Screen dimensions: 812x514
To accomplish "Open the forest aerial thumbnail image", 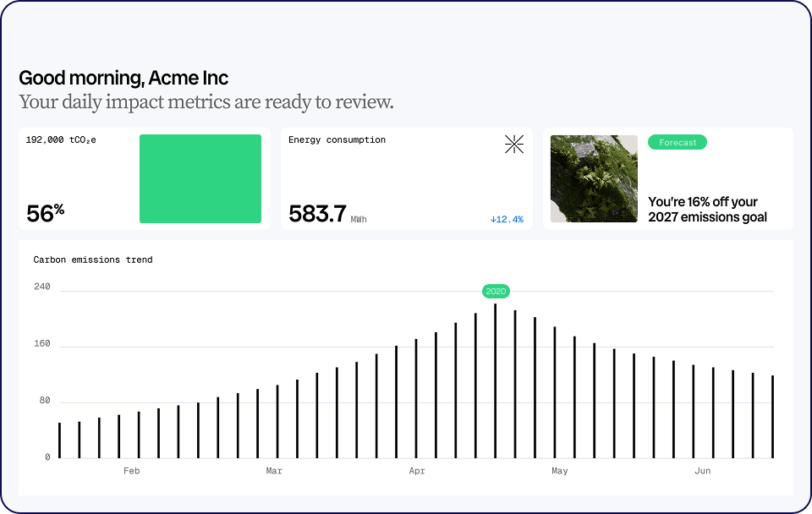I will point(594,178).
